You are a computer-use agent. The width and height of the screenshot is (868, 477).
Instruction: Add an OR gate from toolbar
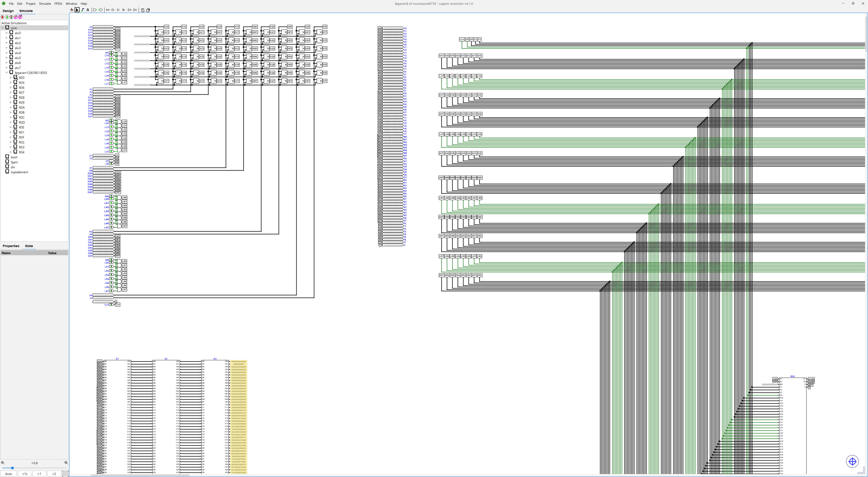click(x=118, y=10)
